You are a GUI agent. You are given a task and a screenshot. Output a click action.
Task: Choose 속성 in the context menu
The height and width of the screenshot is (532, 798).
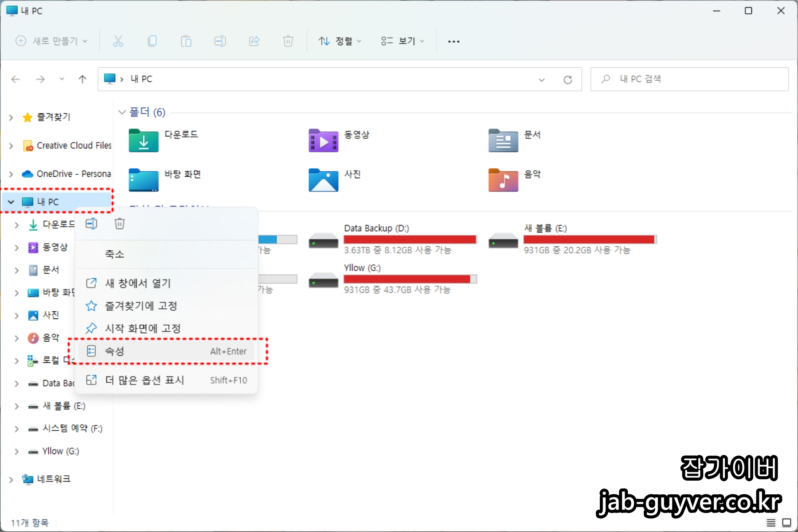click(167, 351)
